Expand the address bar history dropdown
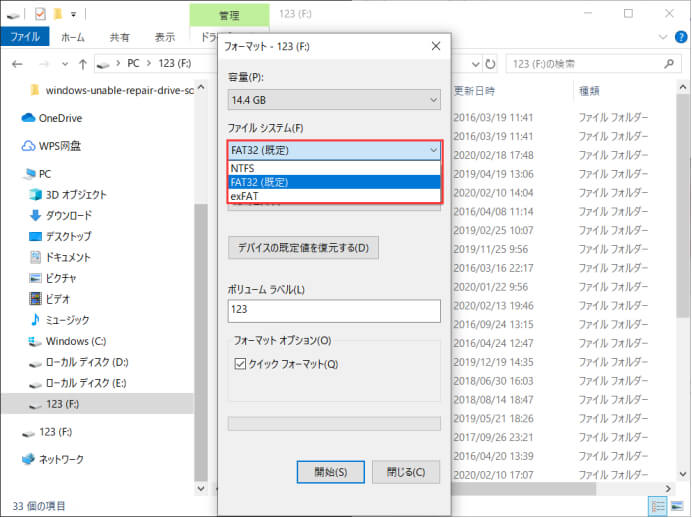This screenshot has width=692, height=518. click(x=475, y=64)
